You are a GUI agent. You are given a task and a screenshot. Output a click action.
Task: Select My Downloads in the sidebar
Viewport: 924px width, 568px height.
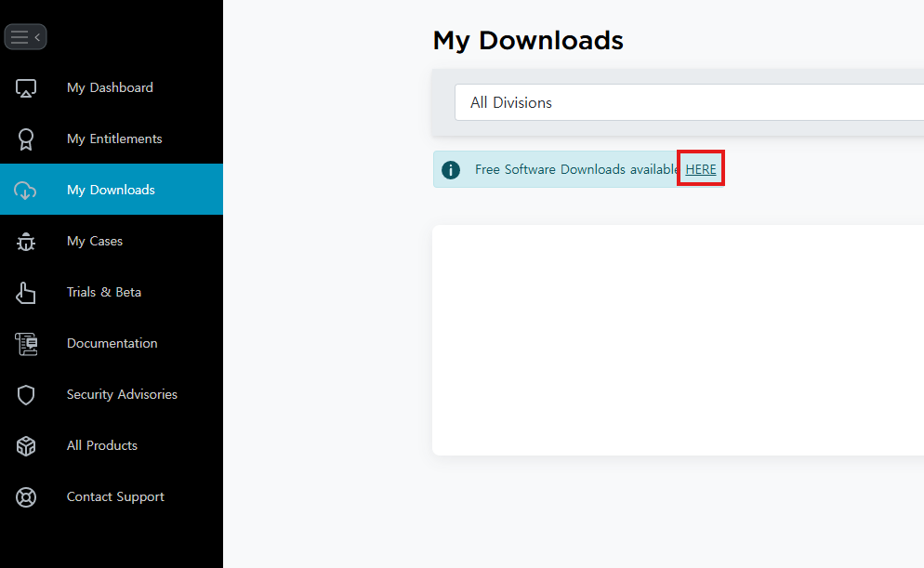click(x=112, y=190)
